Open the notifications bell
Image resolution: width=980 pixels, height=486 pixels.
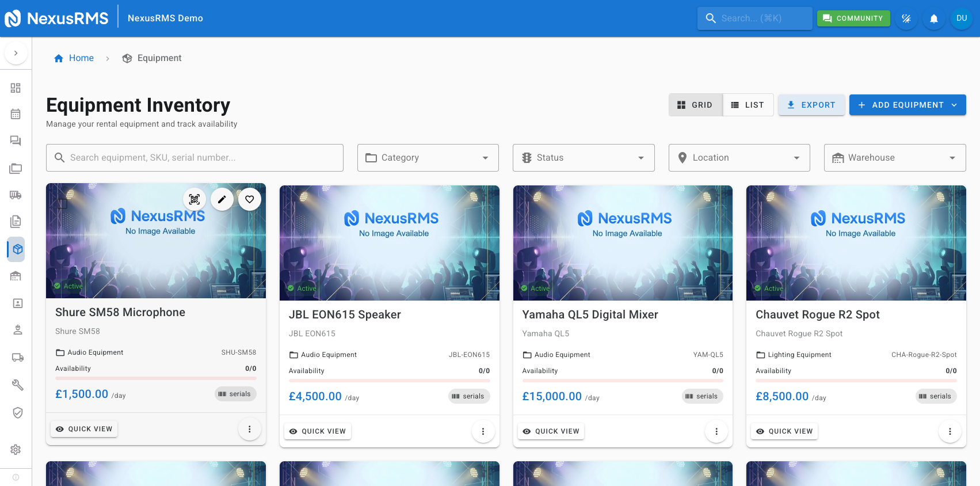click(933, 18)
